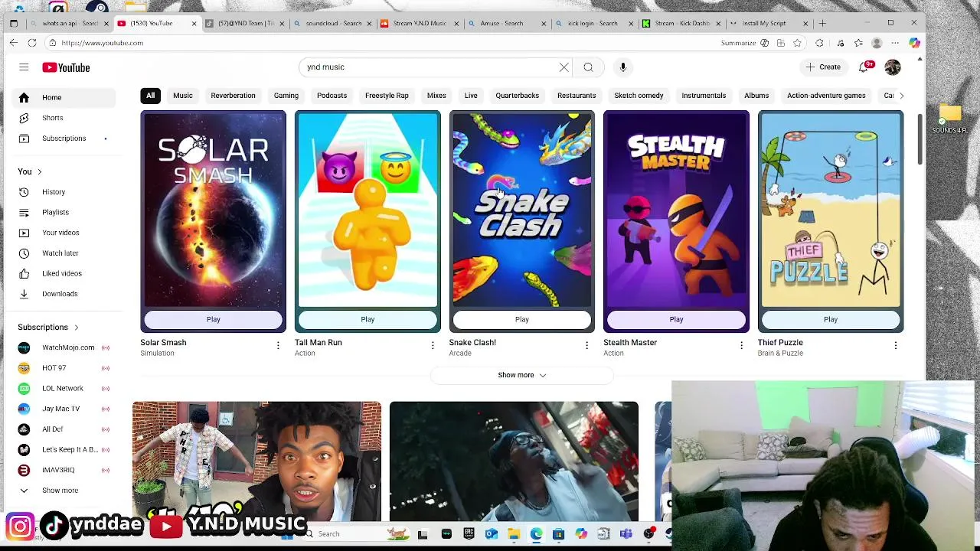Expand the Subscriptions section header
Image resolution: width=980 pixels, height=551 pixels.
pyautogui.click(x=47, y=328)
